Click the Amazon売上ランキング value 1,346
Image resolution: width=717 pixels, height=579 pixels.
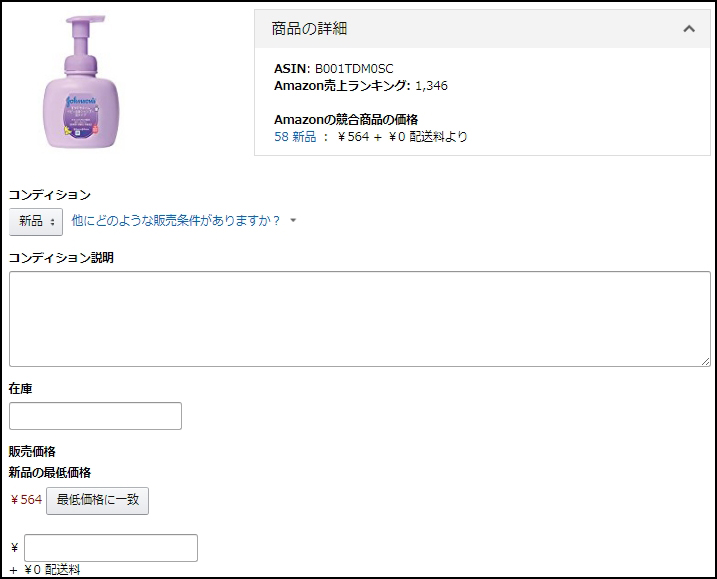point(431,86)
